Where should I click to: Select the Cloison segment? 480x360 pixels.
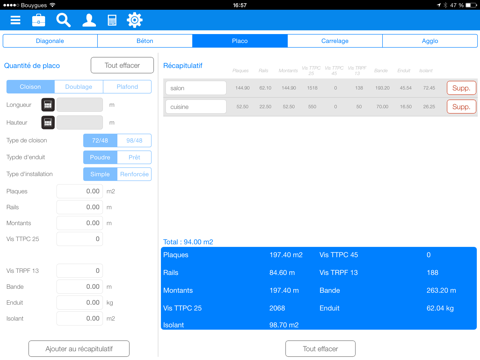click(x=30, y=87)
